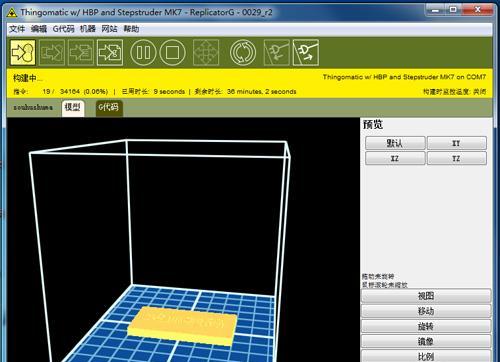
Task: Open the G代码 menu
Action: coord(63,29)
